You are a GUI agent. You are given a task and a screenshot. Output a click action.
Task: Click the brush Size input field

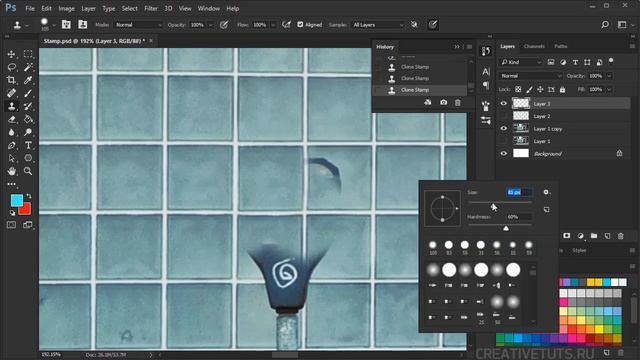tap(519, 192)
